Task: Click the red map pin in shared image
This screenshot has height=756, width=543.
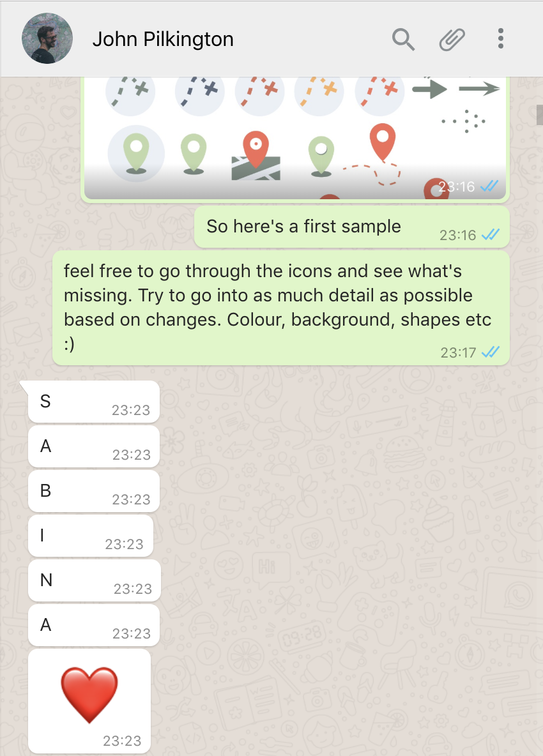Action: (x=383, y=142)
